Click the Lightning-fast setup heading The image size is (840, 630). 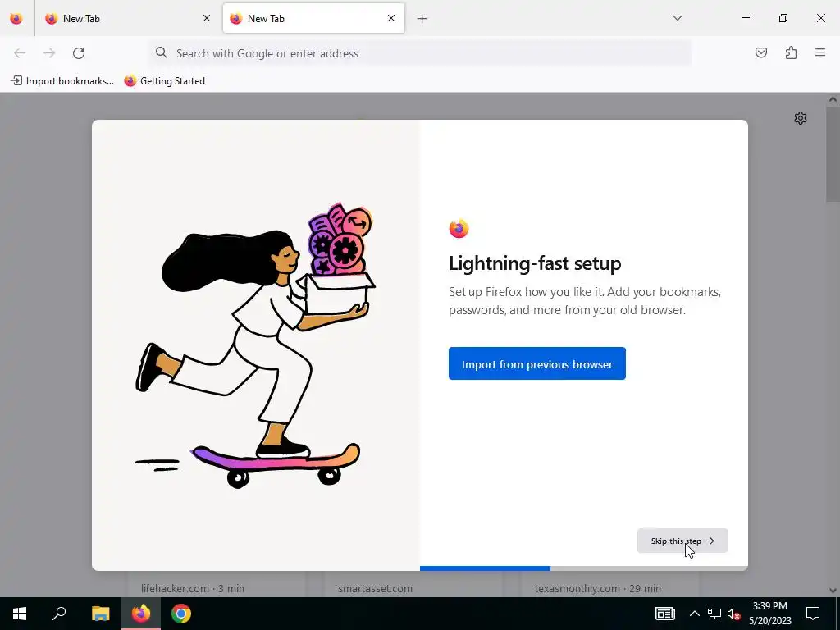pos(535,263)
